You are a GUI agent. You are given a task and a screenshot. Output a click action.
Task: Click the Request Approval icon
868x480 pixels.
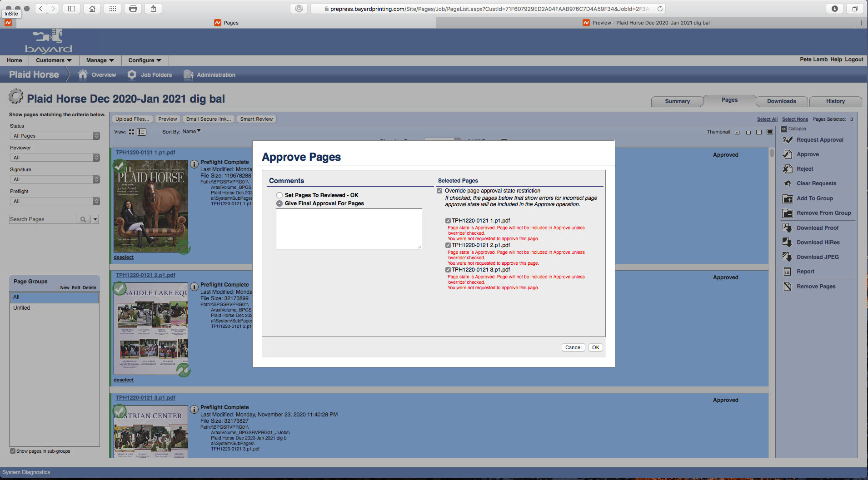(x=787, y=140)
